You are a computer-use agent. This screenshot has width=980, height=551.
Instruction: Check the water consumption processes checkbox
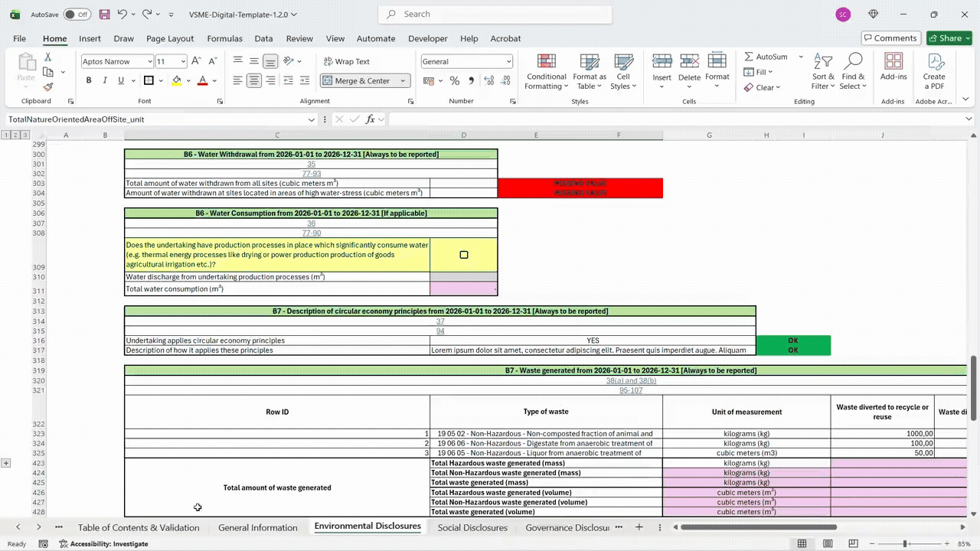click(464, 255)
